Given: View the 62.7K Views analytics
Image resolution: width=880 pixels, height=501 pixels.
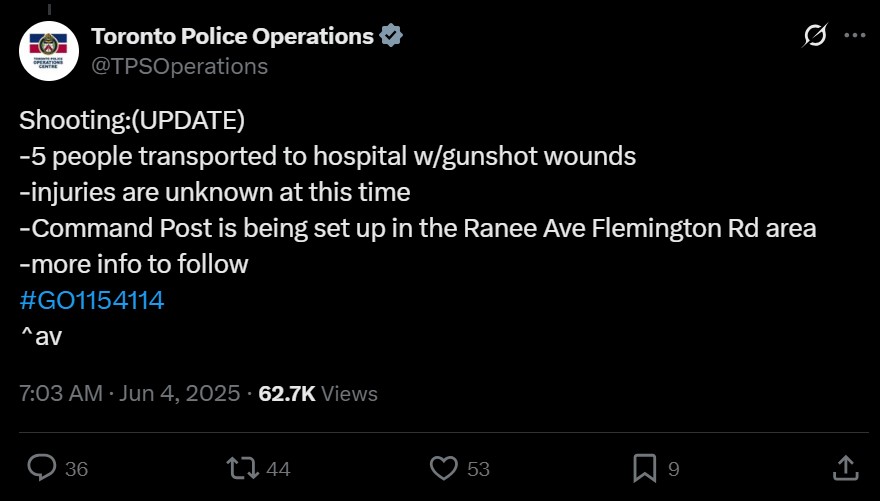Looking at the screenshot, I should (x=318, y=393).
